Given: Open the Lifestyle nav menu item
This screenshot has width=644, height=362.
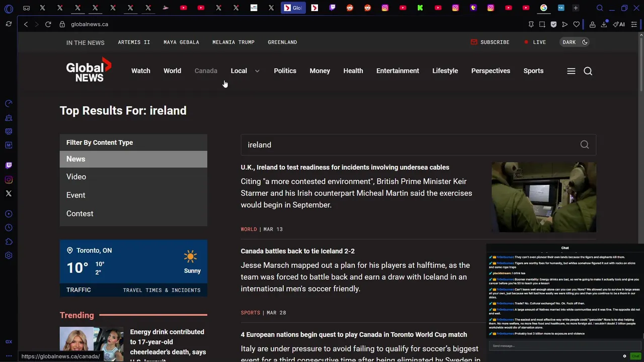Looking at the screenshot, I should click(445, 71).
